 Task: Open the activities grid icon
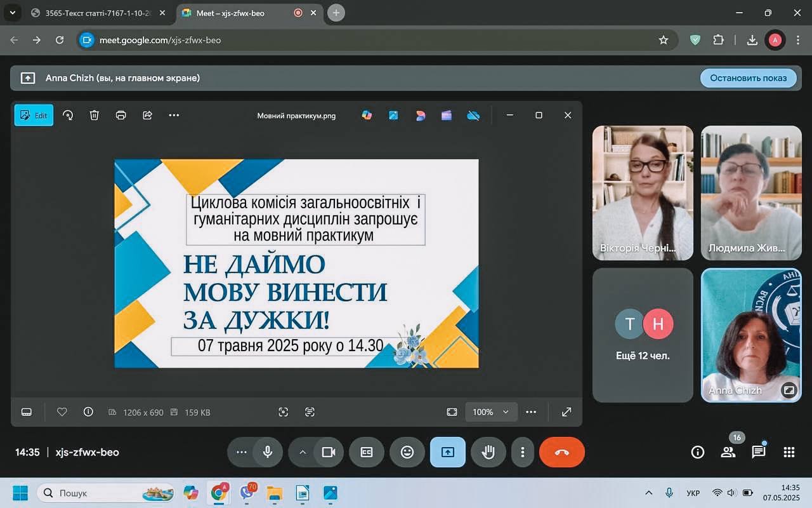click(x=789, y=452)
